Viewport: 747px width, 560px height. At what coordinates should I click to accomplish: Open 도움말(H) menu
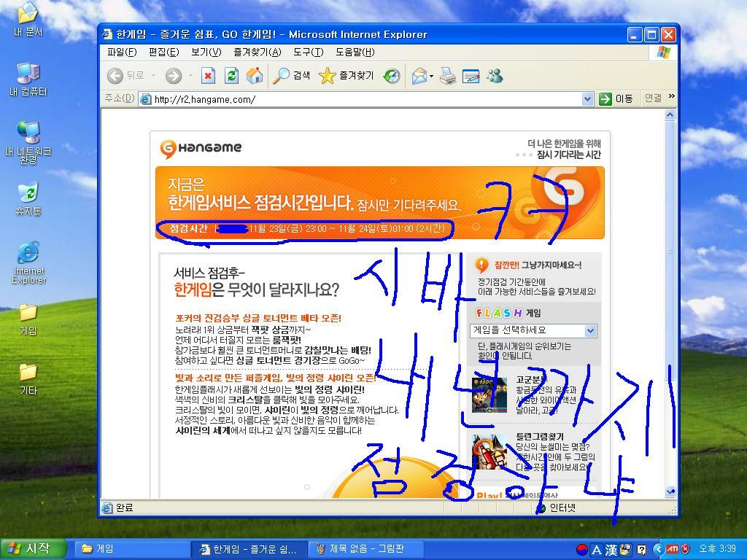coord(355,52)
